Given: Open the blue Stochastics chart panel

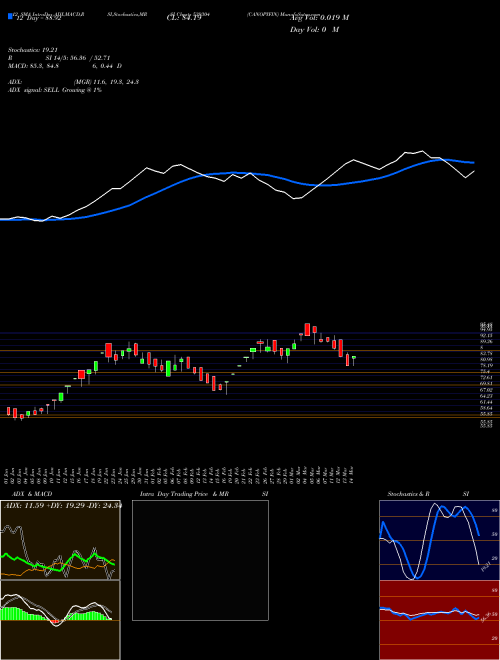Looking at the screenshot, I should [x=439, y=540].
